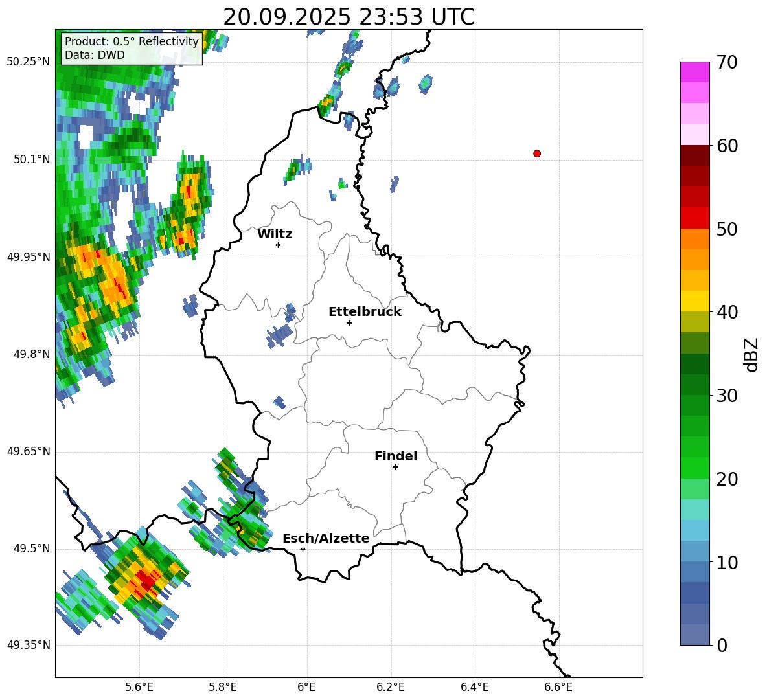The width and height of the screenshot is (767, 700).
Task: Click the 6°E longitude label
Action: (306, 687)
